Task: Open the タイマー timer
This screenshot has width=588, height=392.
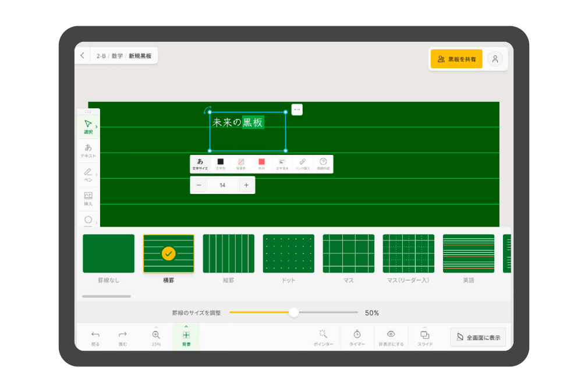Action: [x=357, y=337]
